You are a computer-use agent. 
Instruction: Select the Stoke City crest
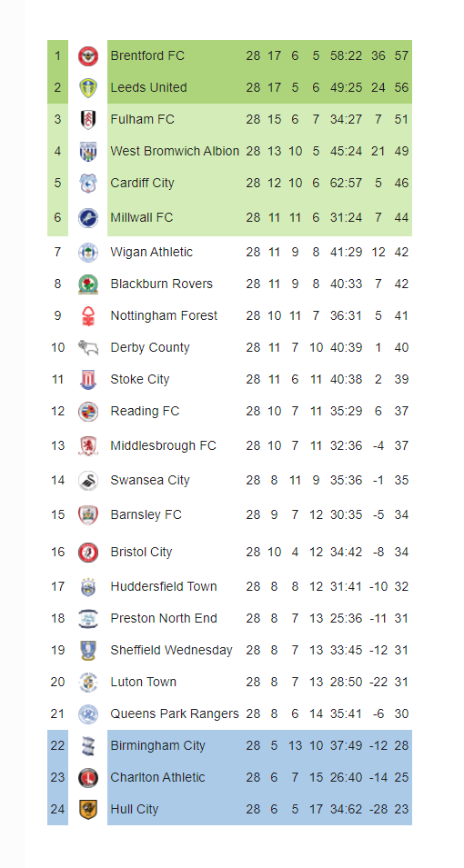pyautogui.click(x=88, y=379)
